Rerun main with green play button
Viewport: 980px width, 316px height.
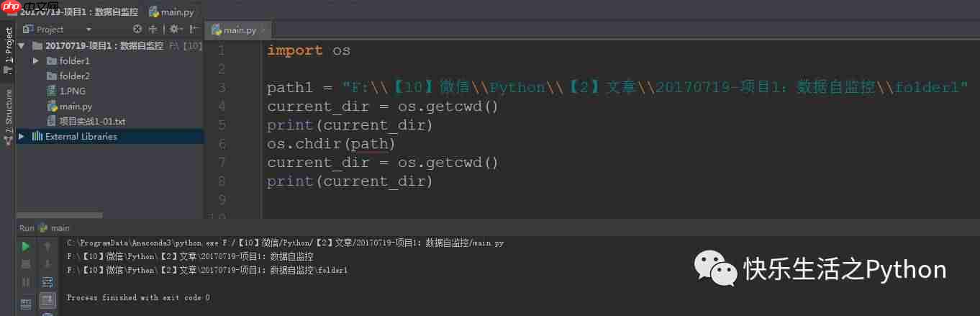26,247
